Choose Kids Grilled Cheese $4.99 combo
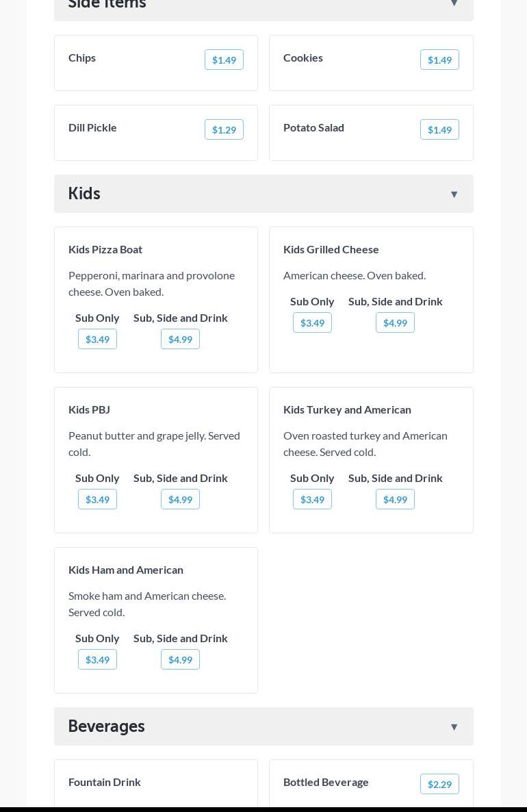Viewport: 527px width, 812px height. [x=395, y=323]
